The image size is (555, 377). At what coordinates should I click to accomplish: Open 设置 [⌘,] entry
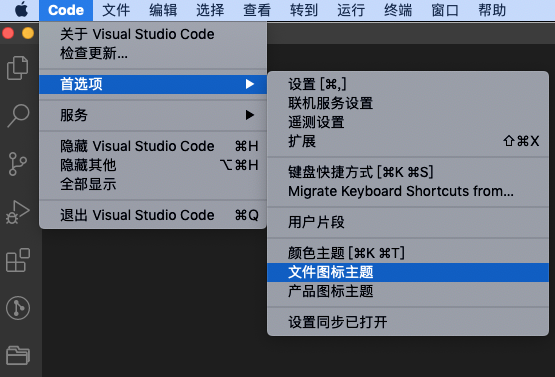408,84
